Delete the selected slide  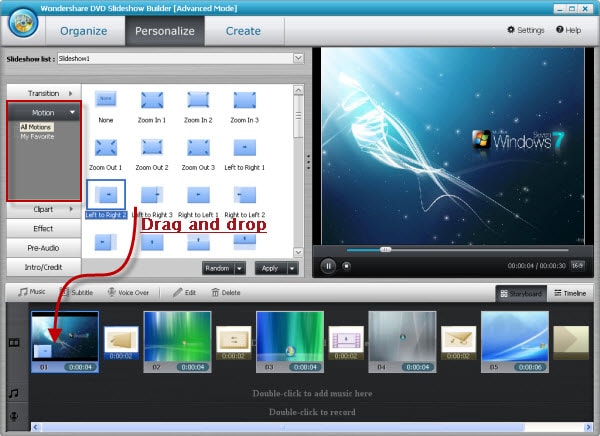click(x=226, y=292)
